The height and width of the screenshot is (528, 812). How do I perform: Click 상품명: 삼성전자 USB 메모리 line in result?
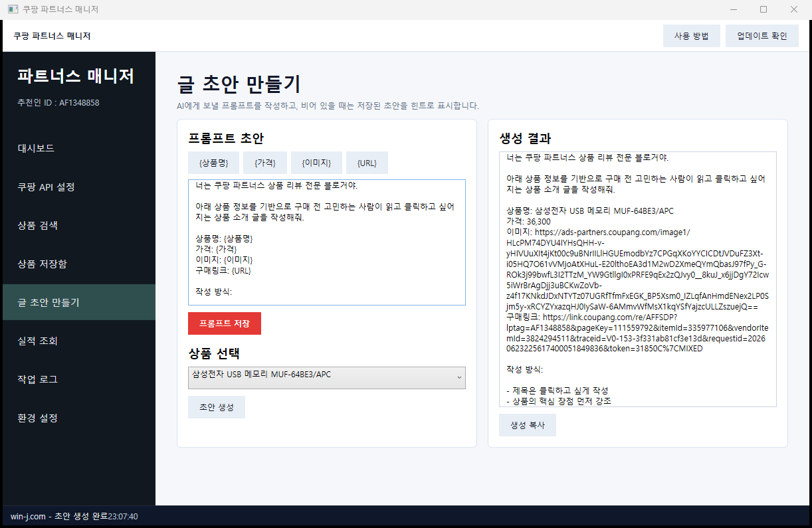tap(590, 211)
